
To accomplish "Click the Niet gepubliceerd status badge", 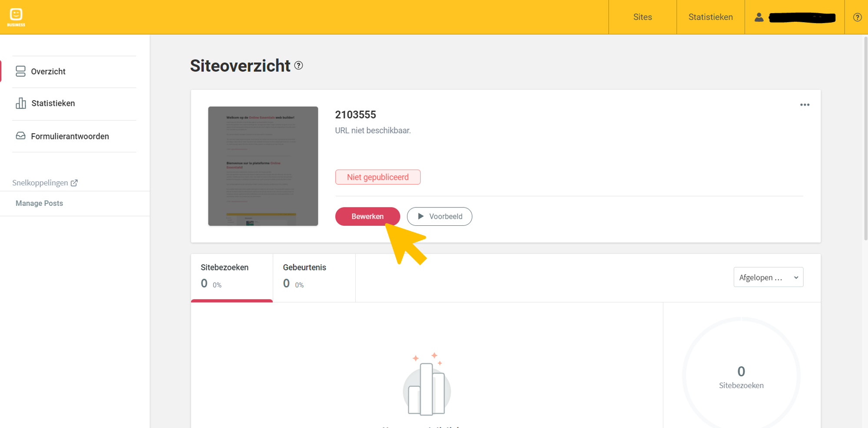I will tap(378, 177).
